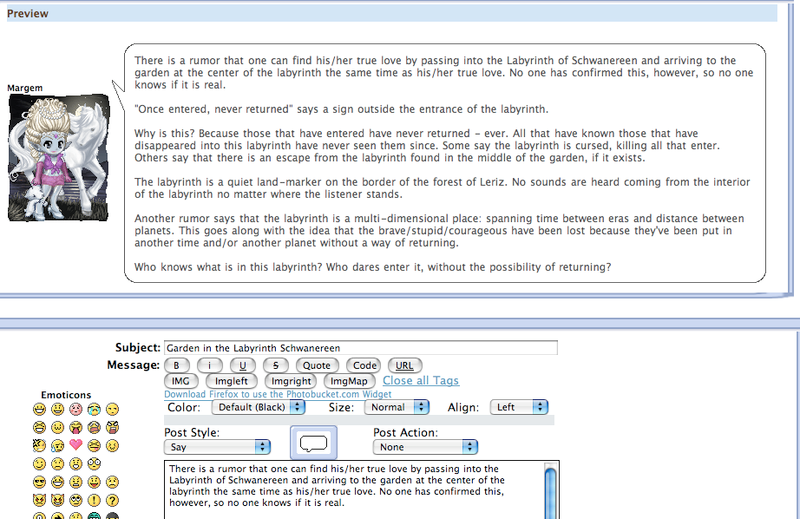Insert the squinting tongue-out emoticon beside heart

tap(94, 446)
